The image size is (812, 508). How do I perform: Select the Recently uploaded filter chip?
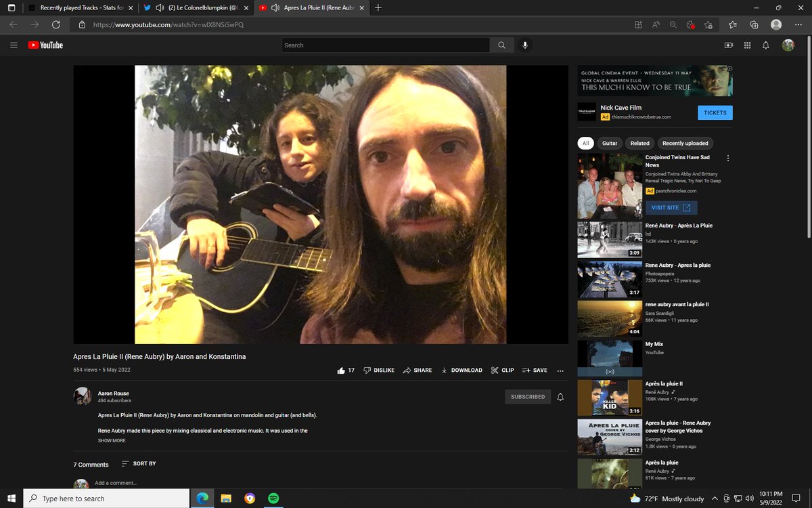pos(685,143)
